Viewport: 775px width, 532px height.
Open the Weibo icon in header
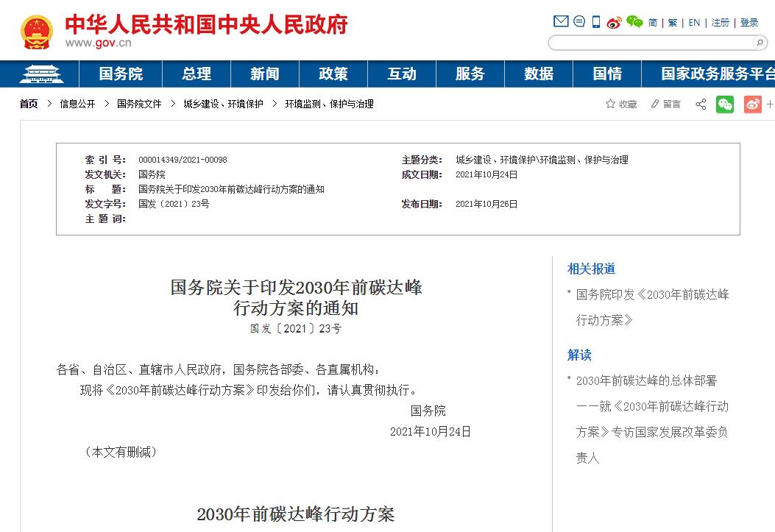click(614, 22)
